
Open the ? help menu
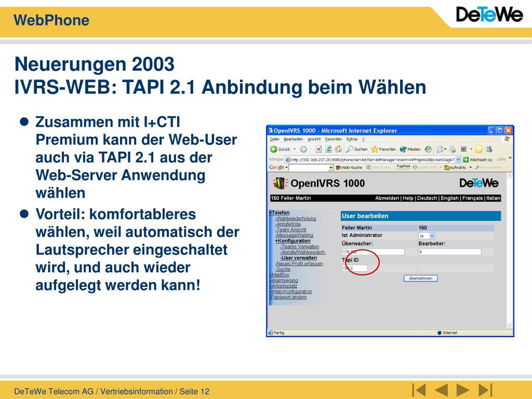[x=363, y=139]
